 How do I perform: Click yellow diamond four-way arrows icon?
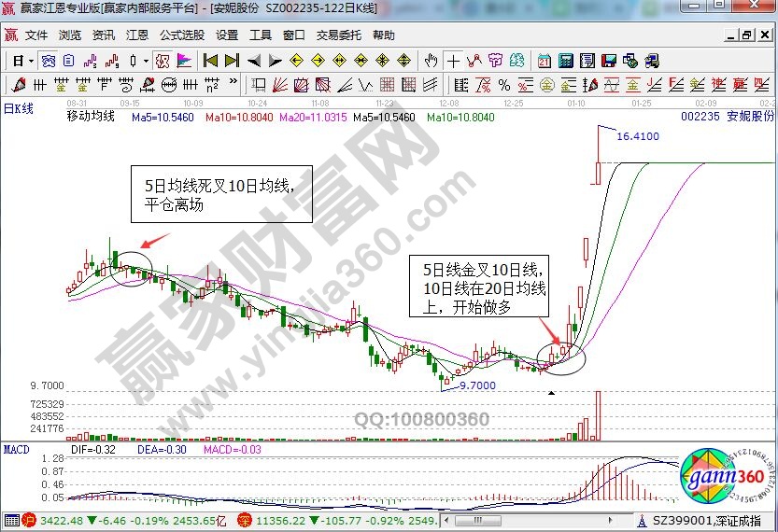383,61
